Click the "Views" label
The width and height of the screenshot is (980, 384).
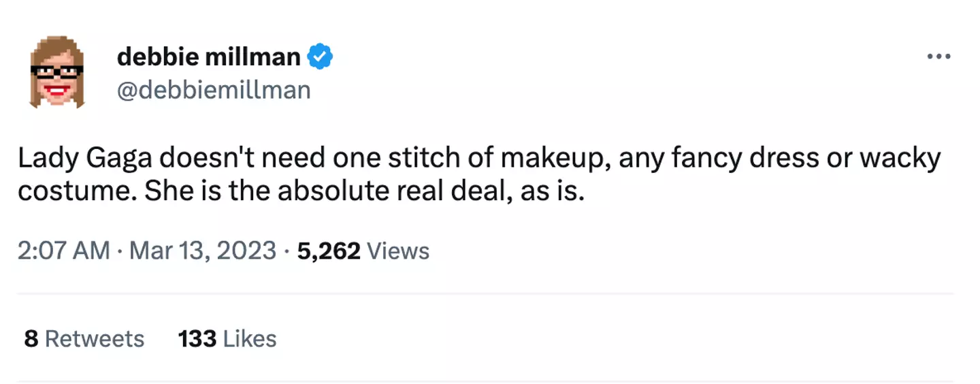pyautogui.click(x=398, y=251)
